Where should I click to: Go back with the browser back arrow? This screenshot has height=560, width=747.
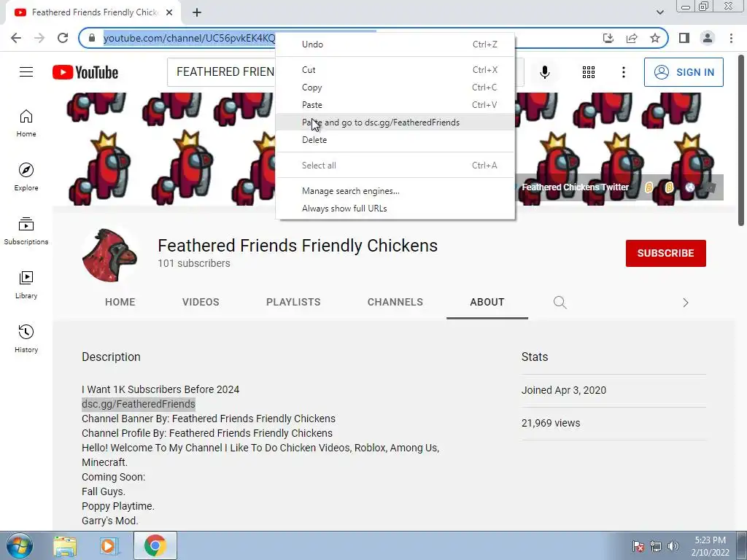tap(16, 38)
